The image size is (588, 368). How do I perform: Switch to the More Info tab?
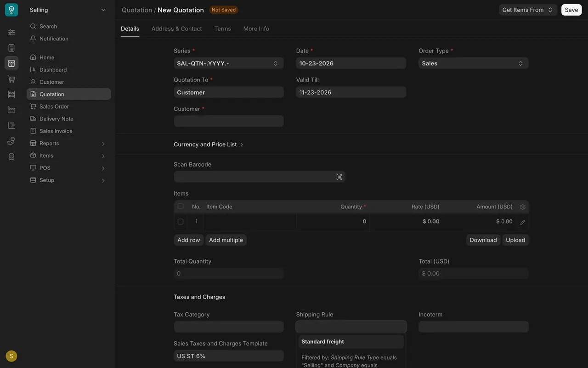click(x=256, y=29)
